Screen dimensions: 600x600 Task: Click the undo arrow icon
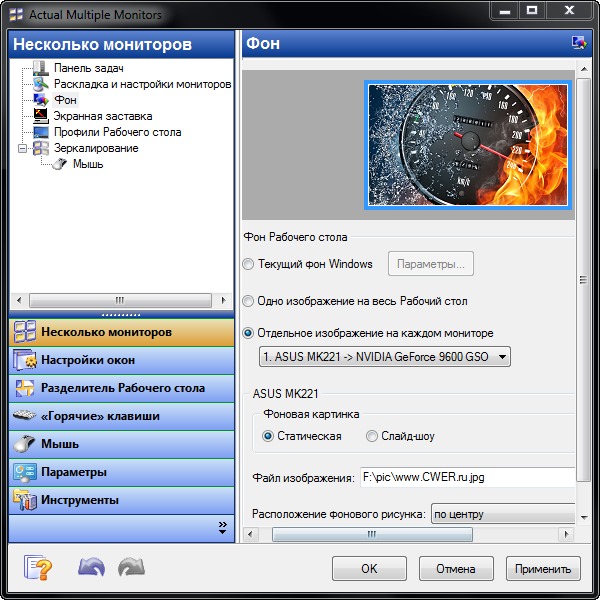[x=91, y=568]
